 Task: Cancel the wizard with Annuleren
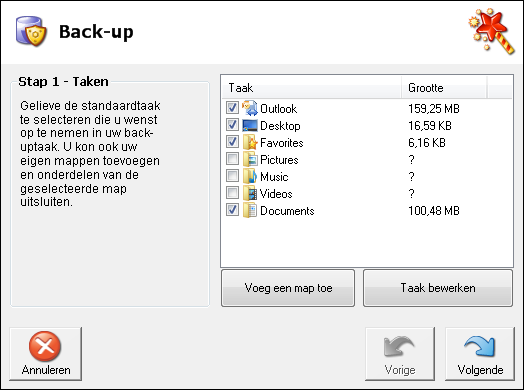click(45, 354)
